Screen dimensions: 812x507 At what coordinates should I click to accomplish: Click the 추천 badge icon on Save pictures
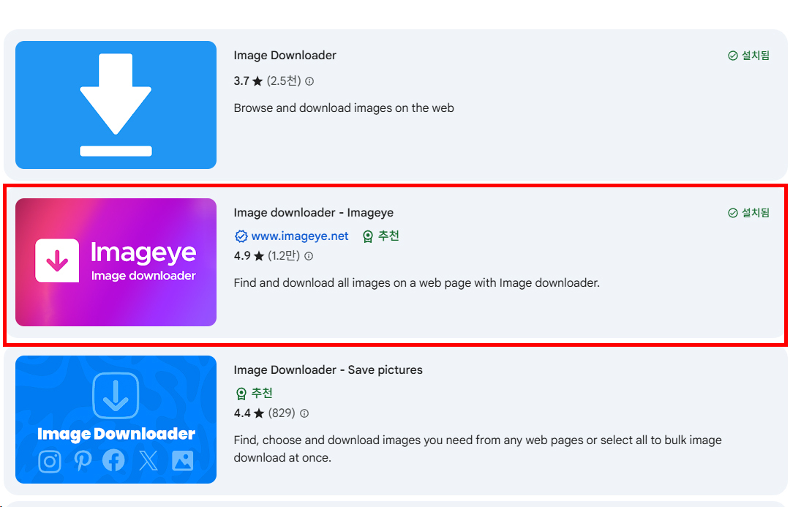241,394
